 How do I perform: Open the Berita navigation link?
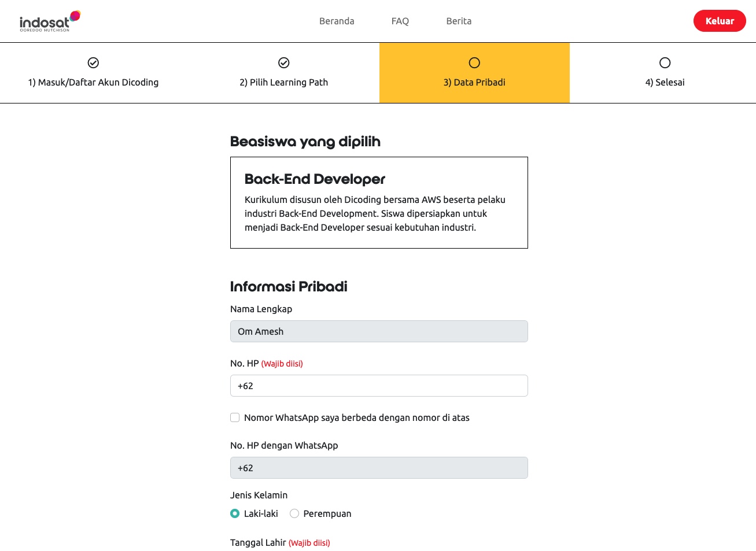459,21
